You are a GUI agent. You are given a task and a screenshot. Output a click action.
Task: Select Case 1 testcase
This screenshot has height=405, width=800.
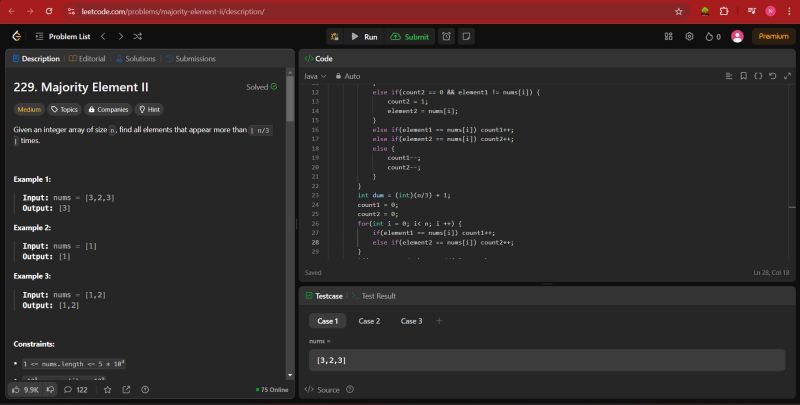(x=327, y=321)
